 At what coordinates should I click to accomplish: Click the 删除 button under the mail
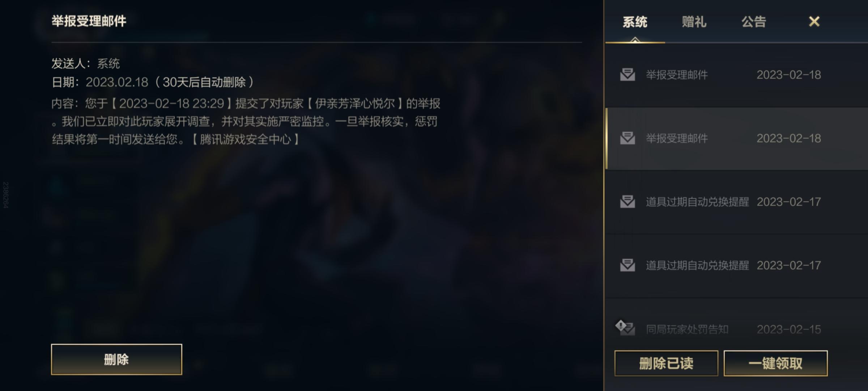pos(116,359)
